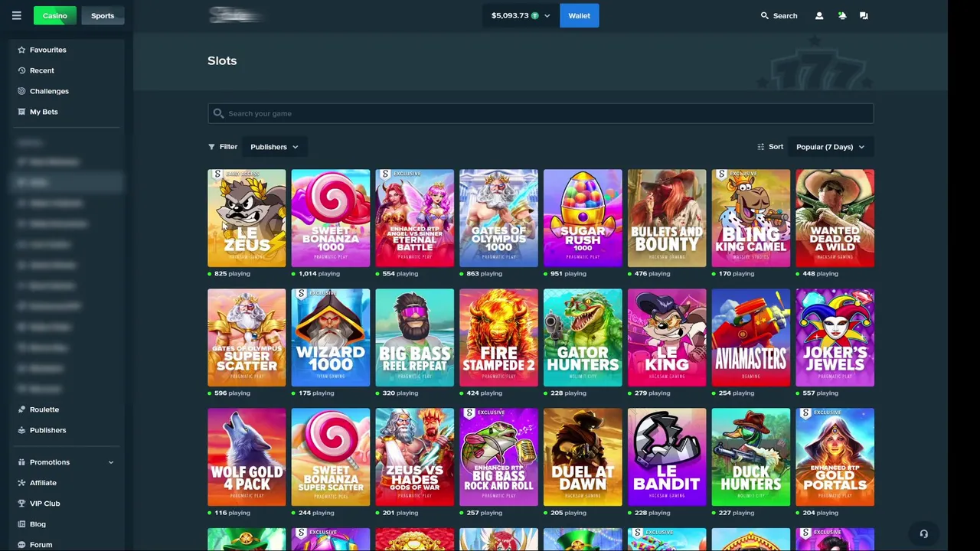Viewport: 980px width, 551px height.
Task: Open the Sweet Bonanza 1000 game
Action: [x=331, y=218]
